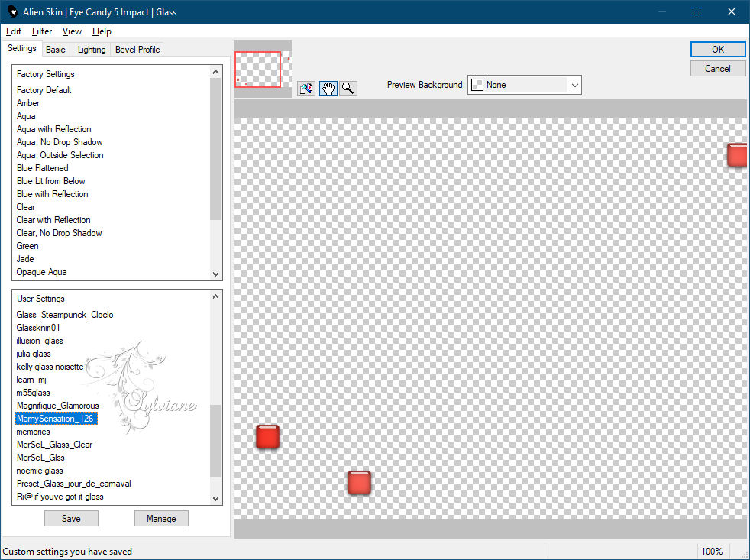Image resolution: width=750 pixels, height=560 pixels.
Task: Select Preset_Glass_jour_de_carnaval user setting
Action: point(73,484)
